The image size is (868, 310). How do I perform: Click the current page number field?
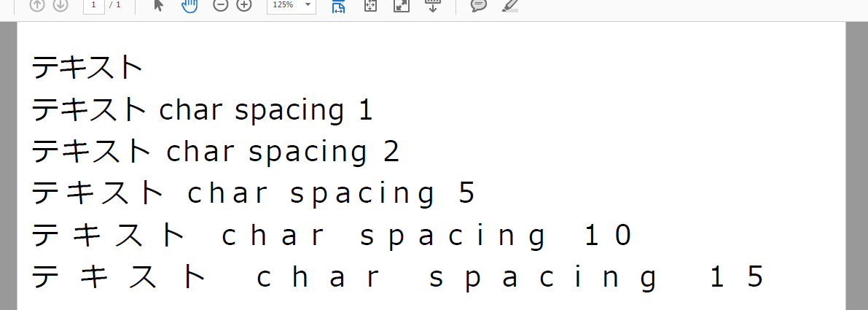coord(94,6)
